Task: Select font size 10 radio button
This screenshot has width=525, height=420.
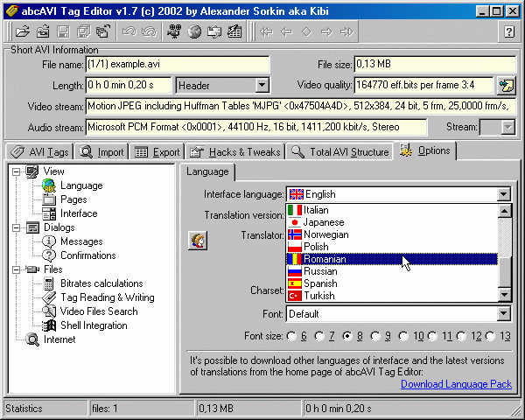Action: point(403,336)
